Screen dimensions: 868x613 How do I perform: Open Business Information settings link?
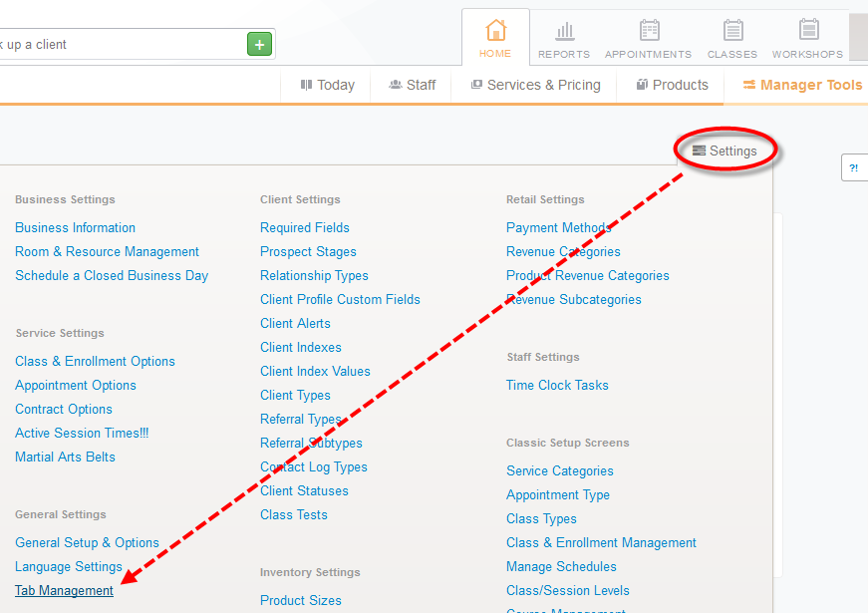click(x=75, y=227)
